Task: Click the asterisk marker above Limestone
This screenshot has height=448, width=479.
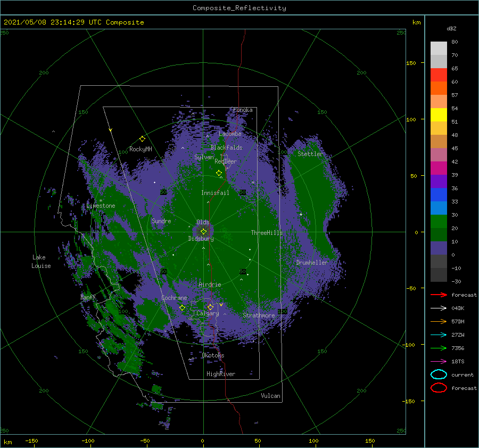Action: pos(101,201)
